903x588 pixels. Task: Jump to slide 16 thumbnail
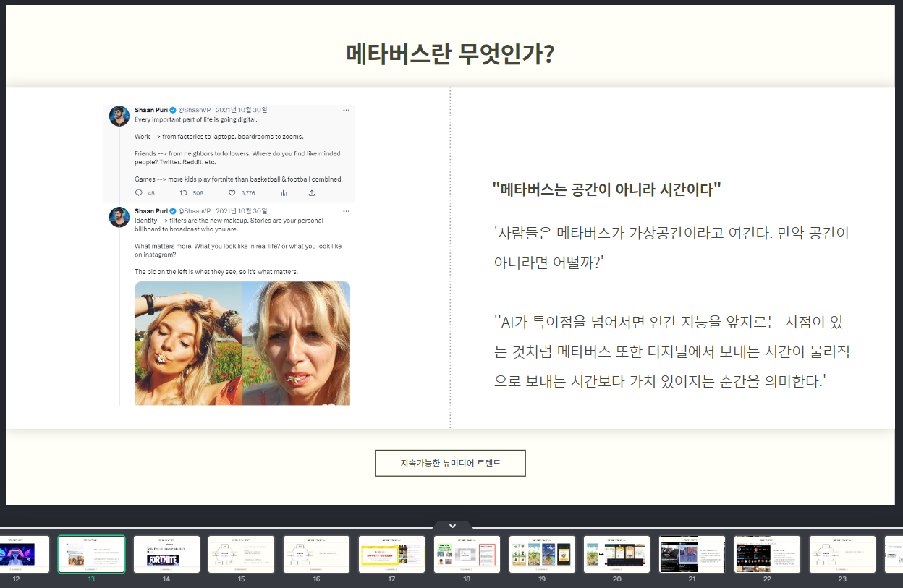point(317,555)
